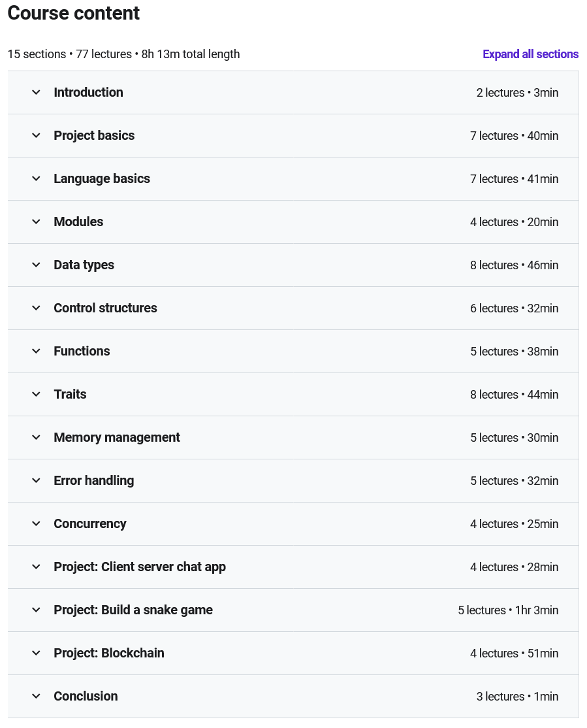Select Project: Build a snake game heading

tap(133, 610)
